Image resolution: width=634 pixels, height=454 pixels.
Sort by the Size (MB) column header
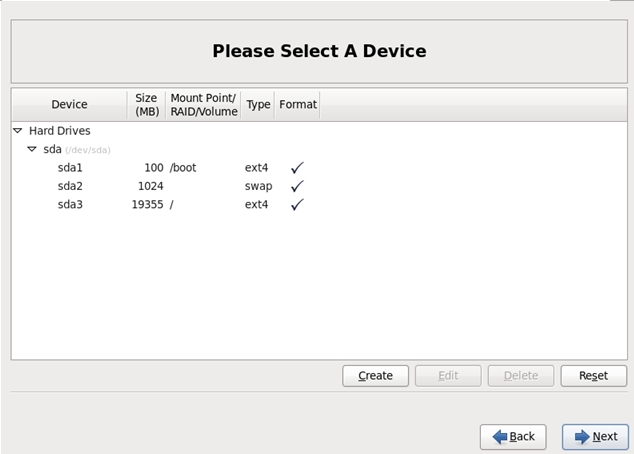point(146,105)
